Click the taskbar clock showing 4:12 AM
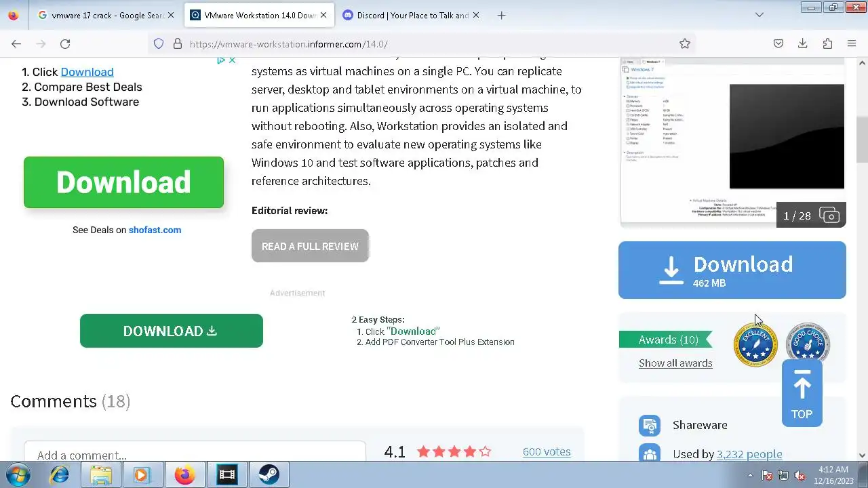Screen dimensions: 868x488 click(833, 475)
